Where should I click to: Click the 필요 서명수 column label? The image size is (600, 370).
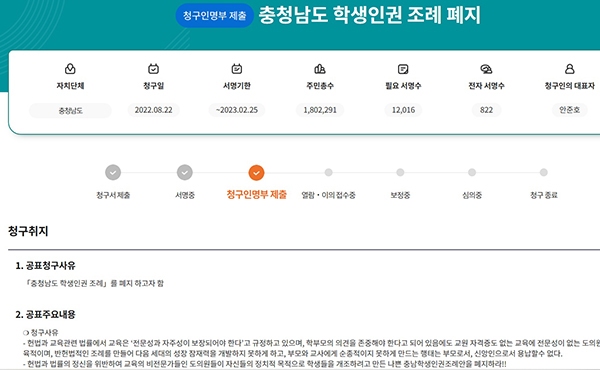pyautogui.click(x=403, y=86)
